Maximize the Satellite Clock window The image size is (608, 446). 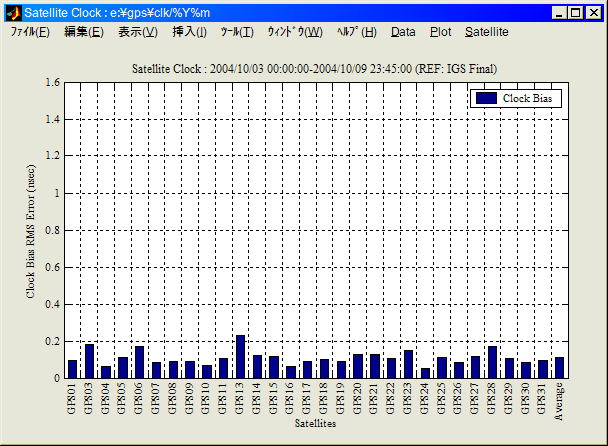coord(577,13)
